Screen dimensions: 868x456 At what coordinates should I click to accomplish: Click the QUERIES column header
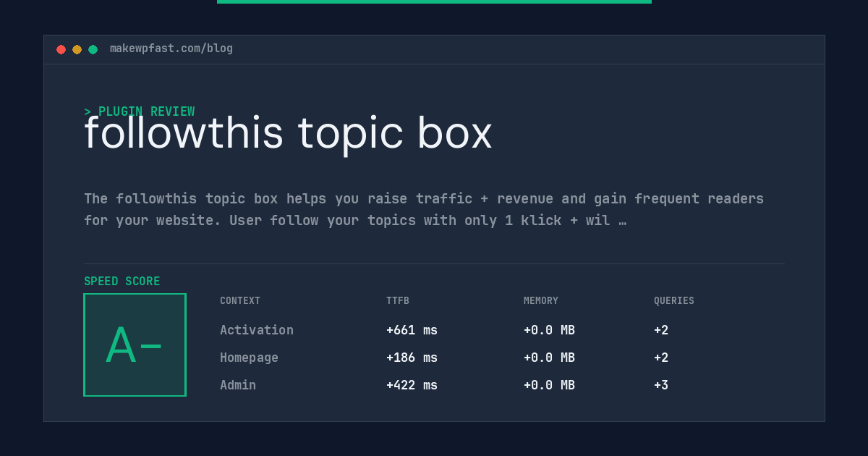[674, 301]
